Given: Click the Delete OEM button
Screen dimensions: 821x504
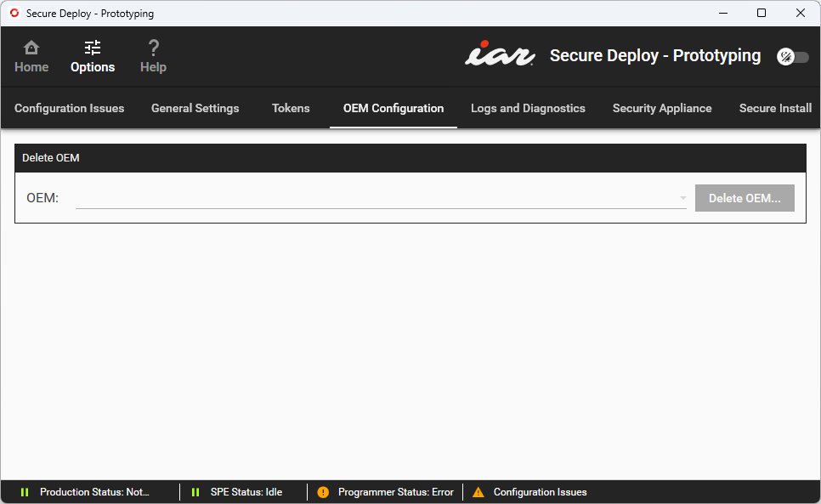Looking at the screenshot, I should (745, 197).
